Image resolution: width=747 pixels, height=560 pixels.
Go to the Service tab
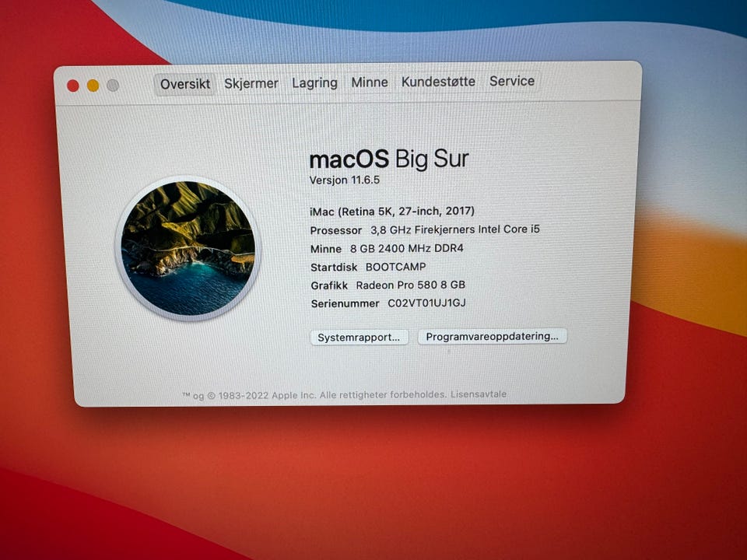click(512, 81)
